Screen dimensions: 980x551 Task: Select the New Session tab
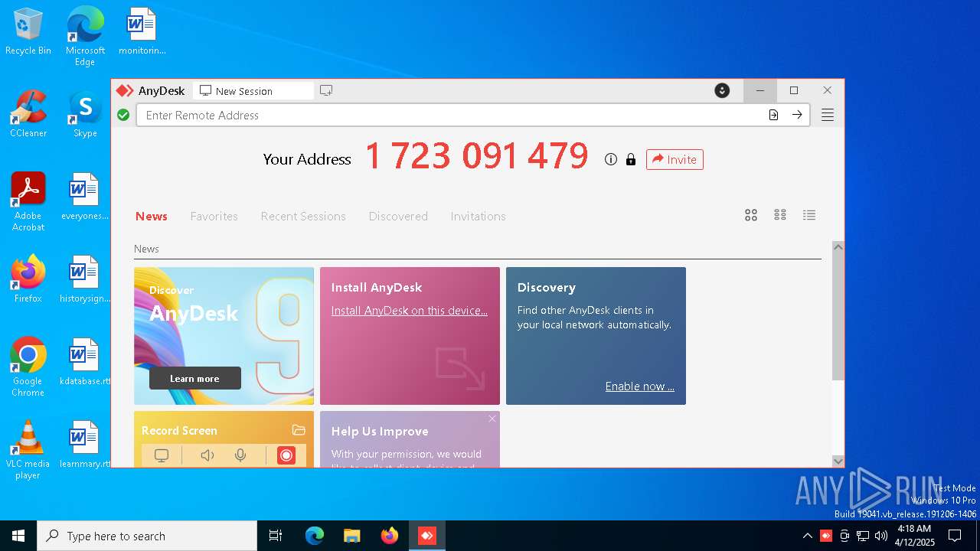(x=253, y=91)
